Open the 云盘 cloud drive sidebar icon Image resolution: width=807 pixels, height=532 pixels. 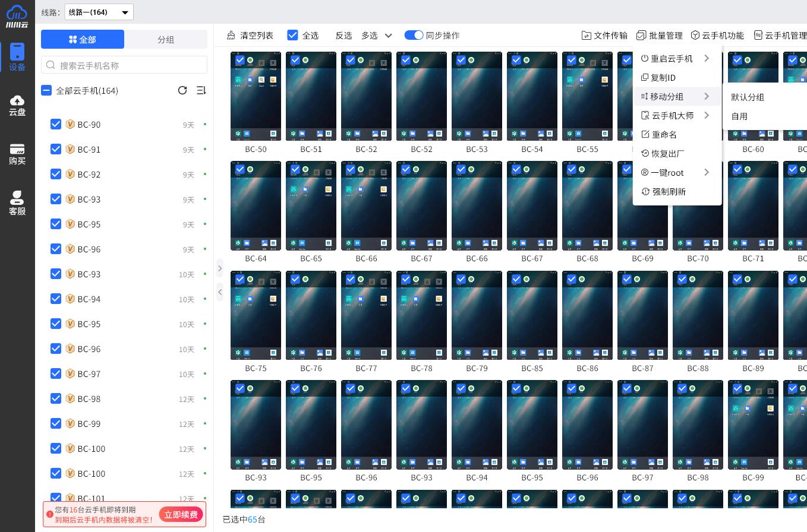(17, 105)
